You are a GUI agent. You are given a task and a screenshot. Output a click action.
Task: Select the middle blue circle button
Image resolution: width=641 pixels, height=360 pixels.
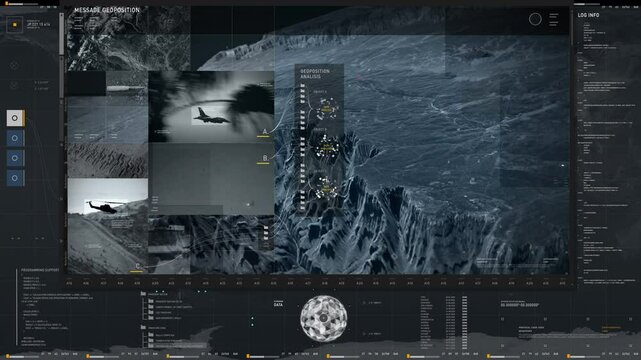[15, 158]
